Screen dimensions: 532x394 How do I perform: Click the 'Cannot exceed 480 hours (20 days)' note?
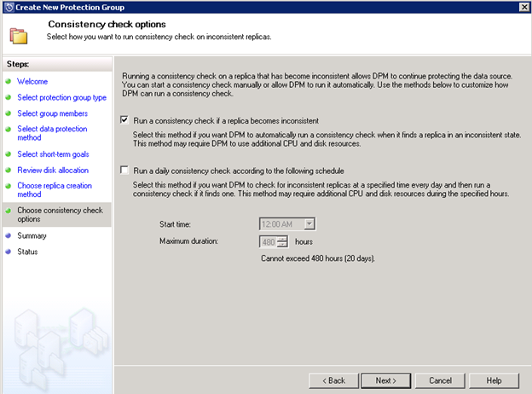coord(318,258)
